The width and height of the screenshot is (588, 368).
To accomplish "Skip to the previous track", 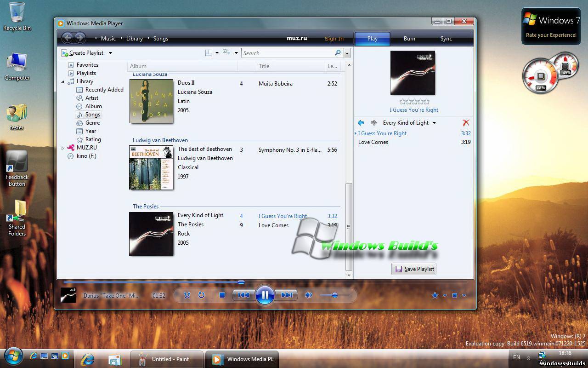I will tap(243, 295).
